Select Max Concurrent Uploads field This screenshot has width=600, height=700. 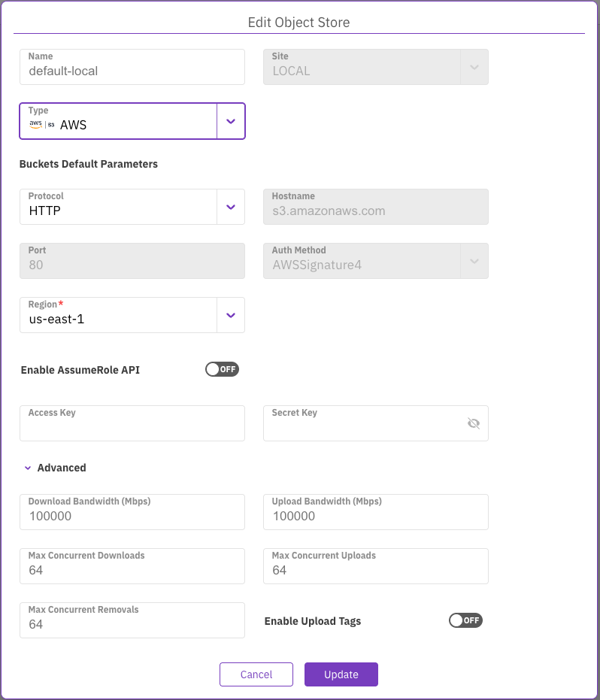(375, 571)
